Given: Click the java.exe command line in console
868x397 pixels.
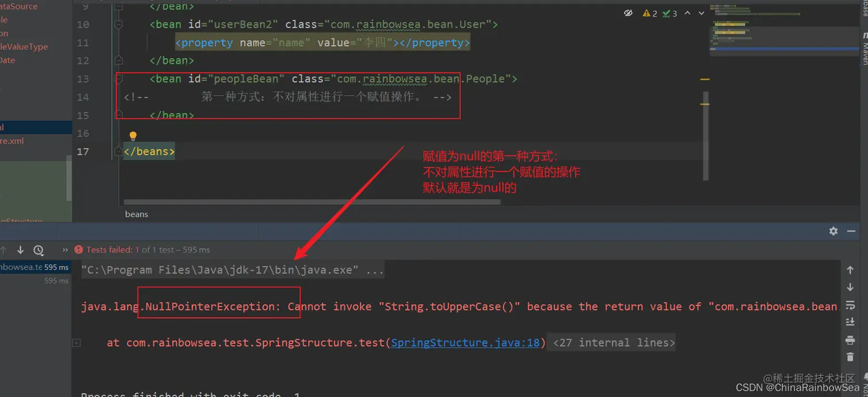Looking at the screenshot, I should point(232,270).
